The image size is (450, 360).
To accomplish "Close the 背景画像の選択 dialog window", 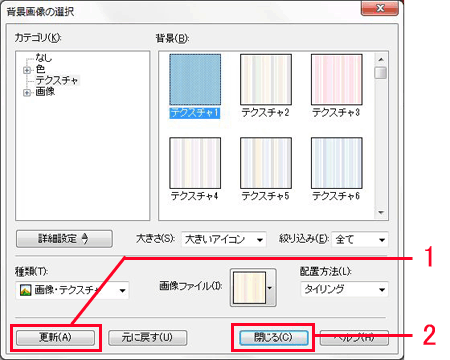I will click(380, 8).
